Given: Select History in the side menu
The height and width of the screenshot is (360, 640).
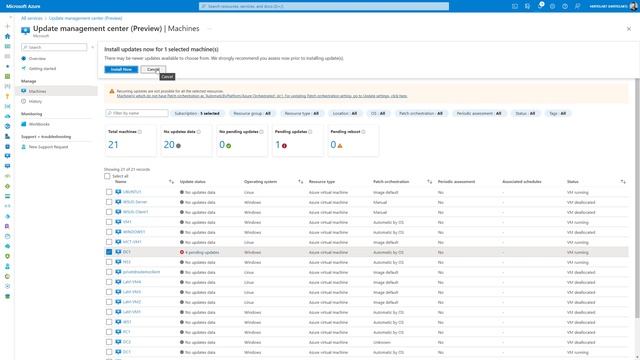Looking at the screenshot, I should (x=35, y=101).
